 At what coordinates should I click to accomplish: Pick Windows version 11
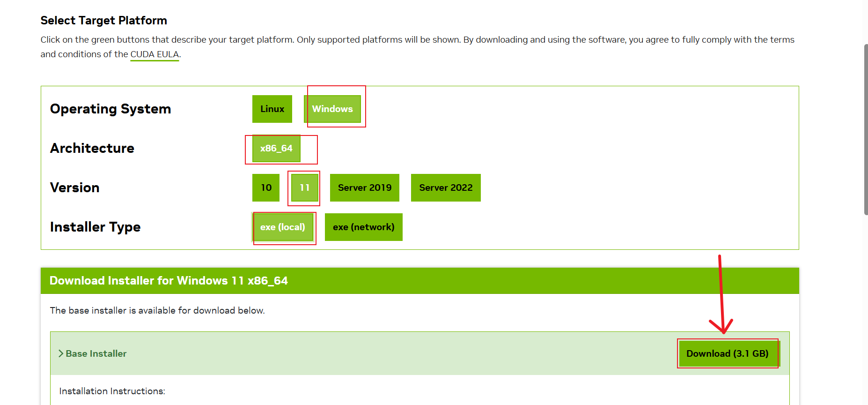pos(305,187)
